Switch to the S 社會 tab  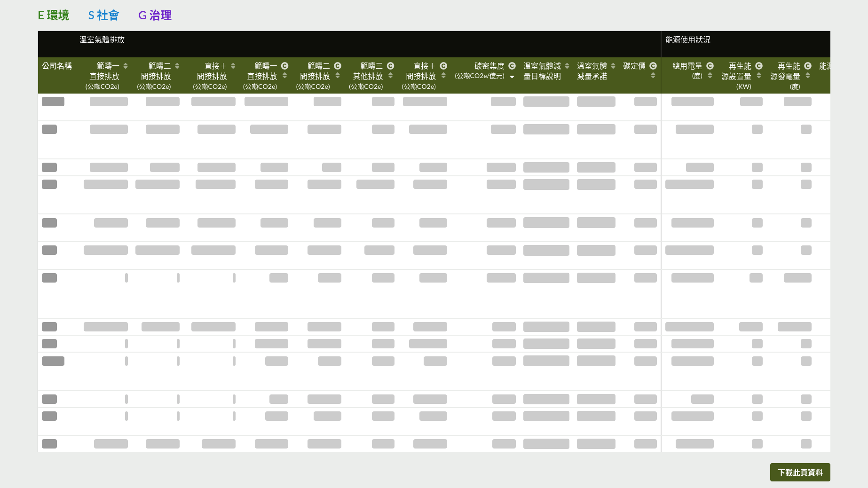click(103, 16)
